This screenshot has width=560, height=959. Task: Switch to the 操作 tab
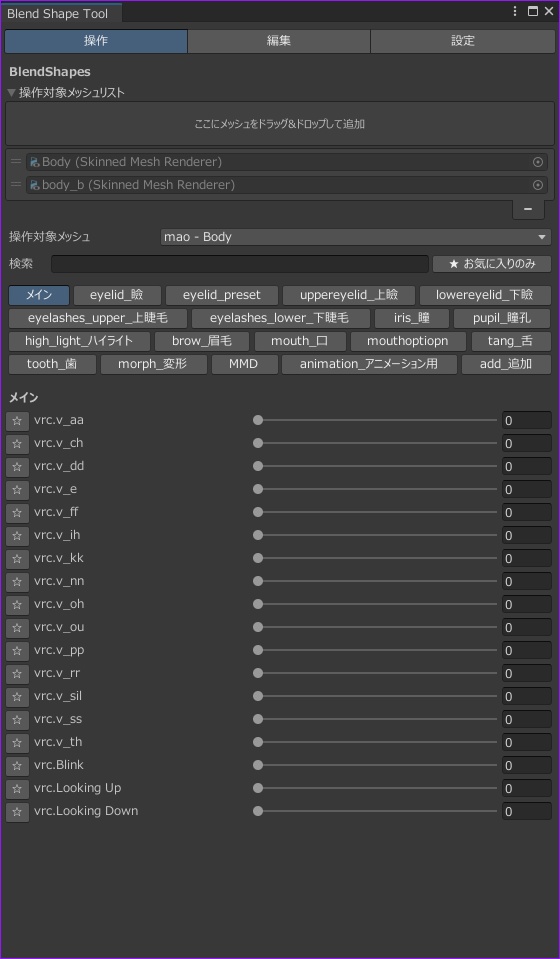point(96,41)
